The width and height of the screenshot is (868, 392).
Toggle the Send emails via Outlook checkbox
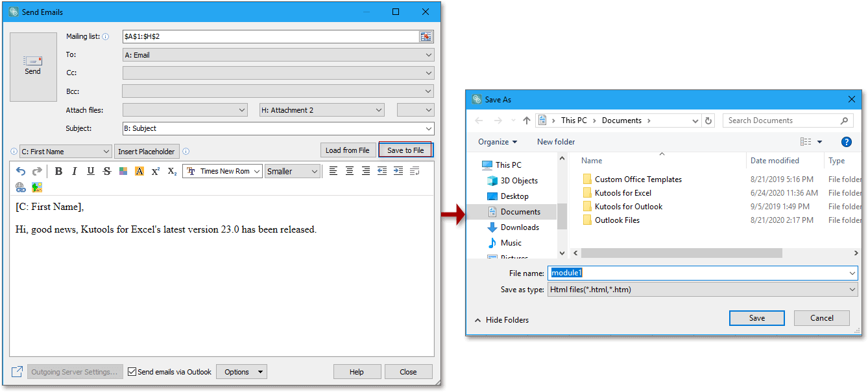tap(130, 371)
